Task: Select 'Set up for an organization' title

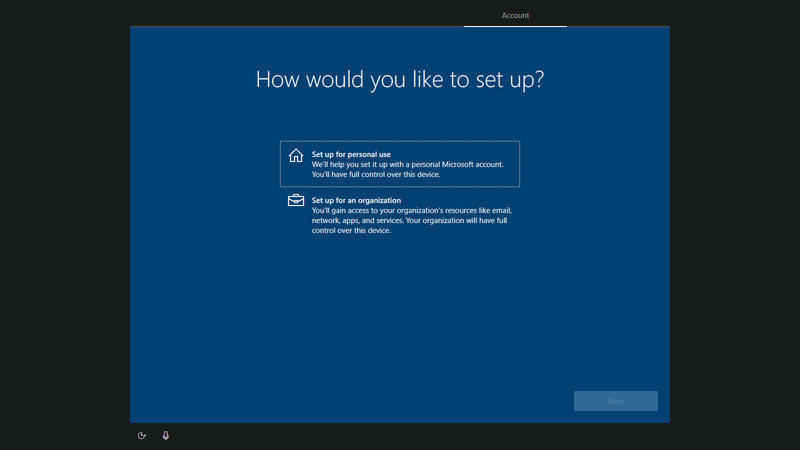Action: 356,200
